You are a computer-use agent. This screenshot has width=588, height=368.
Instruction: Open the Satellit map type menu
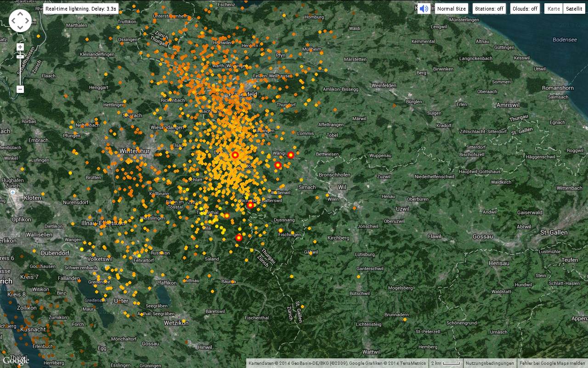pyautogui.click(x=574, y=9)
